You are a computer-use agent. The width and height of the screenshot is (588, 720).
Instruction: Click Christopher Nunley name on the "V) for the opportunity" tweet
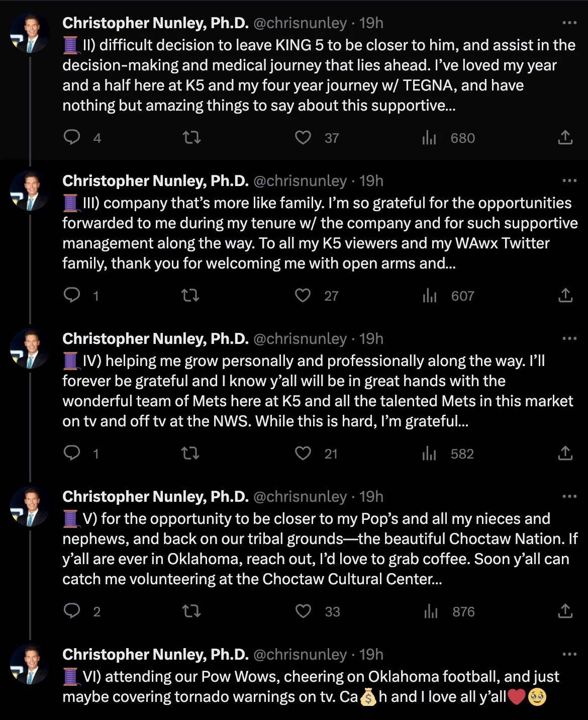155,496
